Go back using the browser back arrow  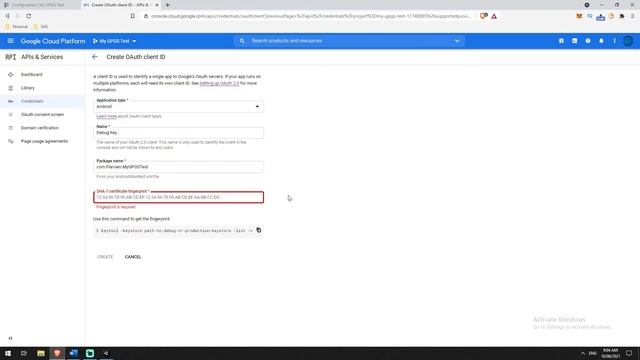pos(7,16)
